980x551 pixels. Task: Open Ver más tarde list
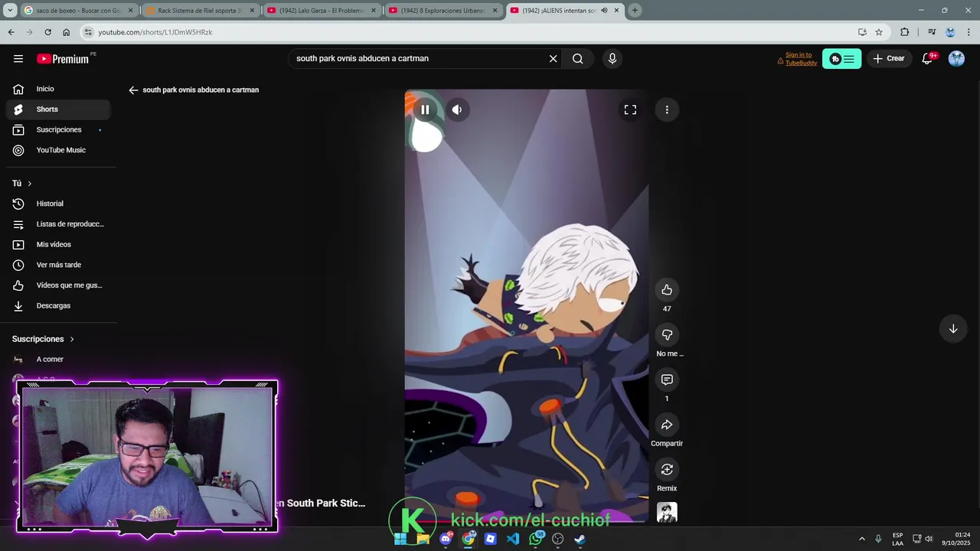point(58,266)
